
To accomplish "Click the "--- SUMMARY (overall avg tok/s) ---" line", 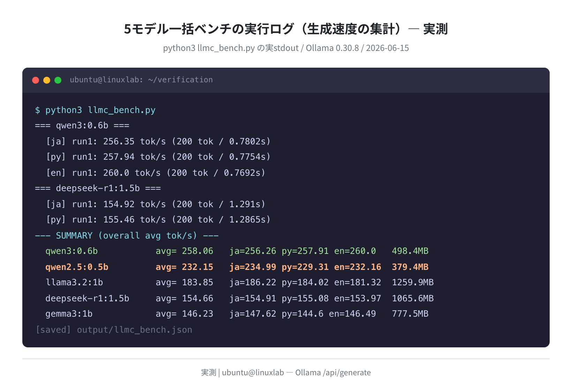I will coord(127,235).
